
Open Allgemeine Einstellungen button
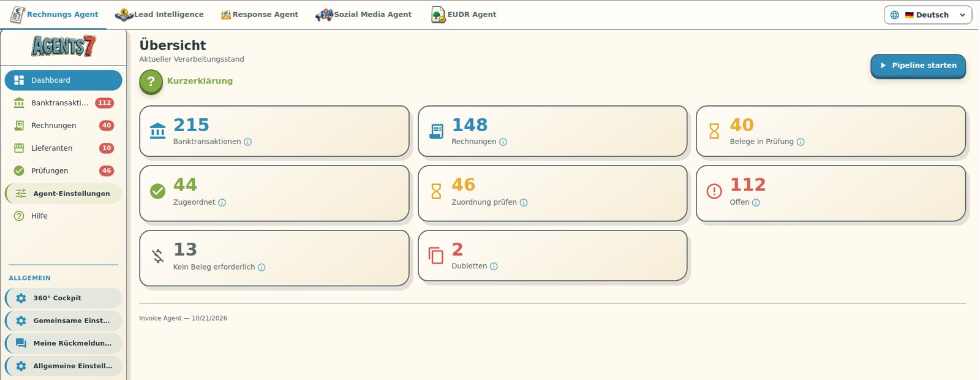(x=64, y=367)
